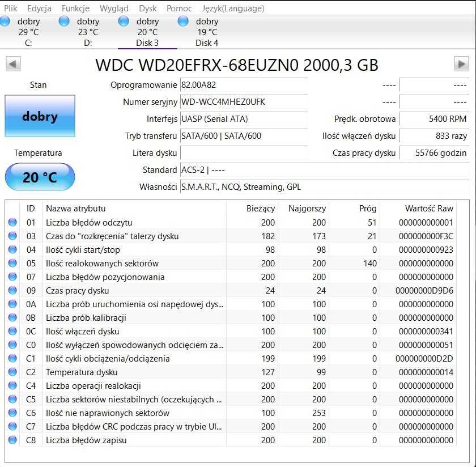Viewport: 476px width, 467px height.
Task: Open the Plik menu
Action: pos(10,8)
